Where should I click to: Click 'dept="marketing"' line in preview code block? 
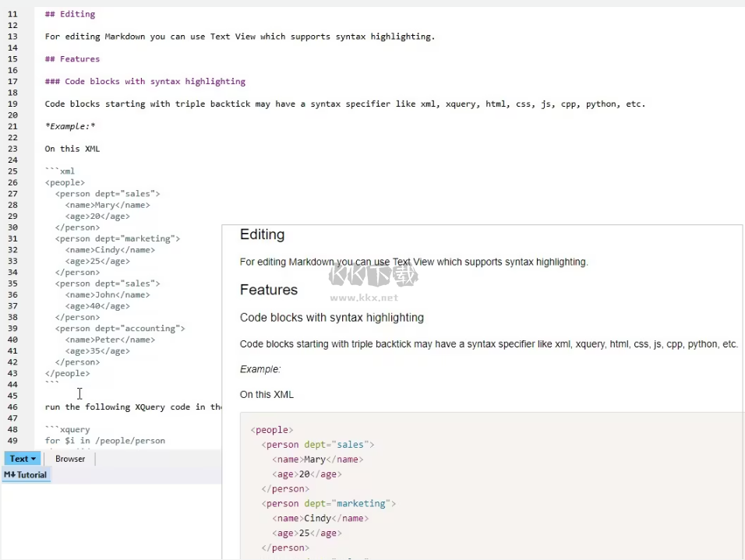[x=328, y=503]
